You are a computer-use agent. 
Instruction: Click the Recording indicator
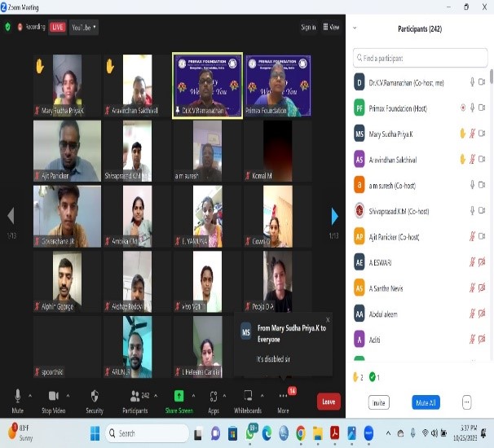point(31,27)
